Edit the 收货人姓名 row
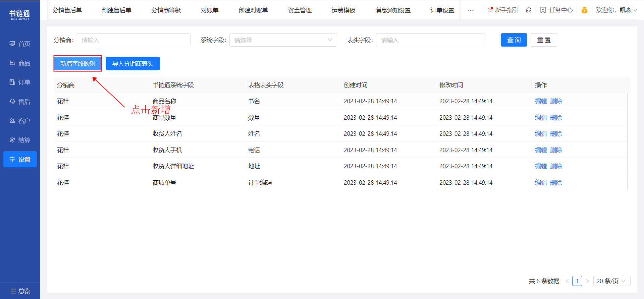The height and width of the screenshot is (299, 644). pyautogui.click(x=541, y=134)
